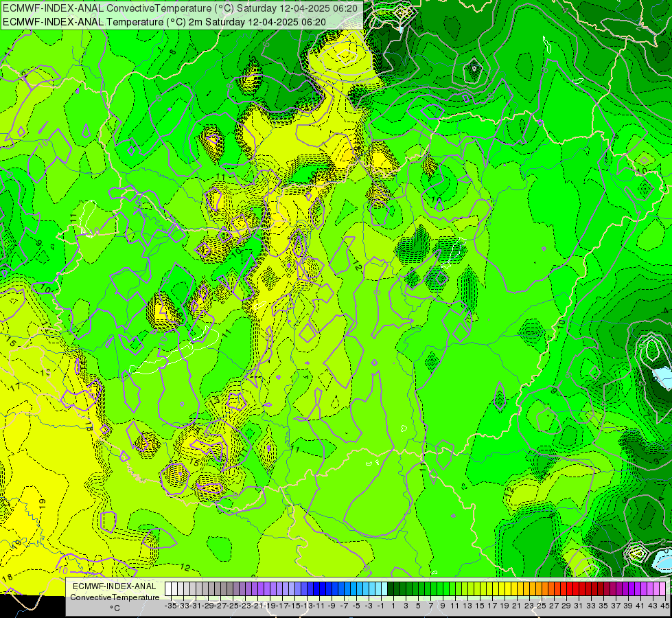Viewport: 672px width, 618px height.
Task: Click the 1 value on the legend scale
Action: pyautogui.click(x=393, y=606)
